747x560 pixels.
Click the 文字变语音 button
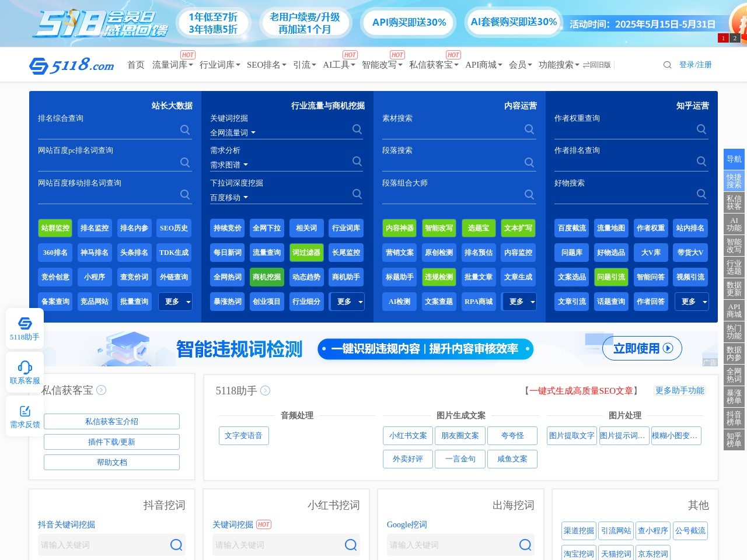243,436
